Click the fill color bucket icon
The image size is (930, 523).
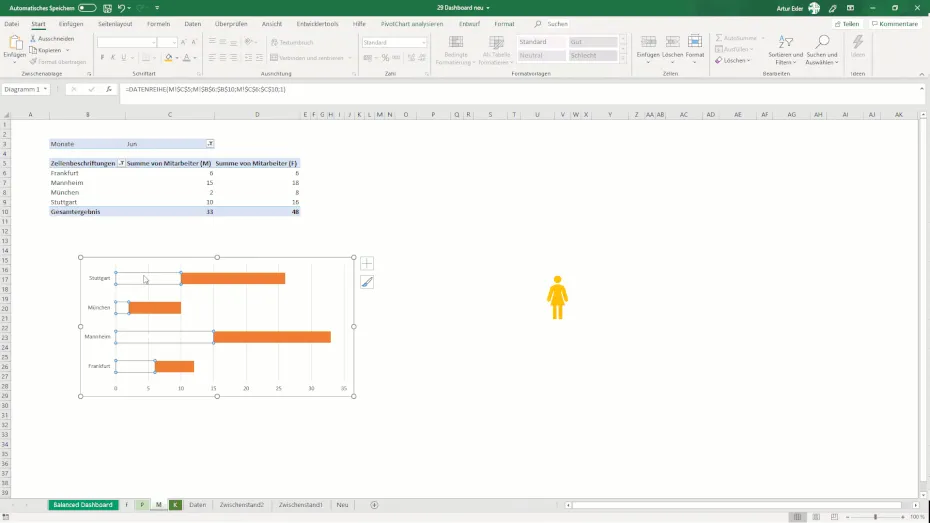click(168, 58)
